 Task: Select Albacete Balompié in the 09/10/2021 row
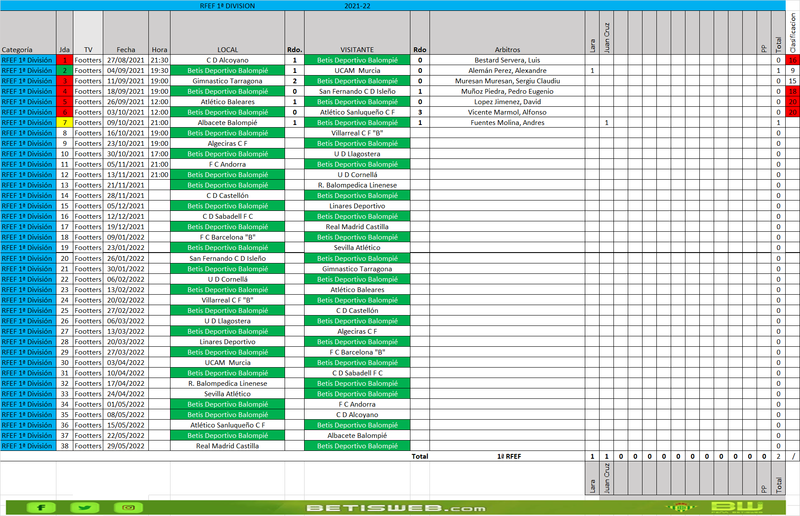tap(228, 122)
